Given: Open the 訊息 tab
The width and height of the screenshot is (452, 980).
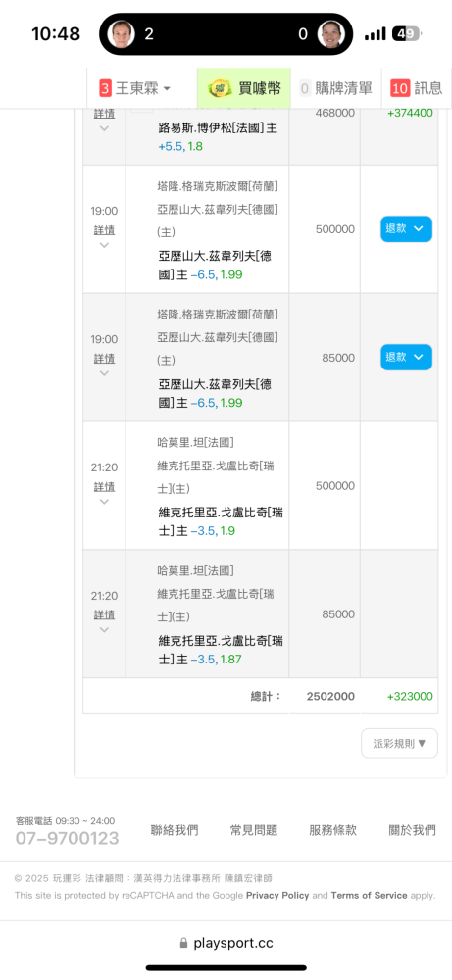Looking at the screenshot, I should (417, 88).
